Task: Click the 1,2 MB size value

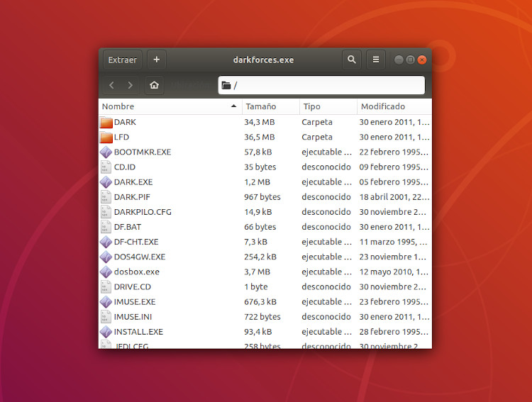Action: pos(257,182)
